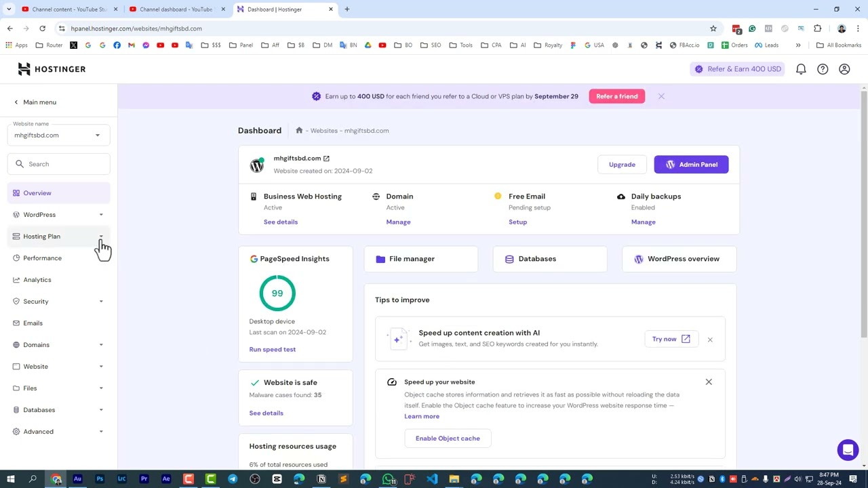Expand the WordPress sidebar section
The image size is (868, 488).
101,215
